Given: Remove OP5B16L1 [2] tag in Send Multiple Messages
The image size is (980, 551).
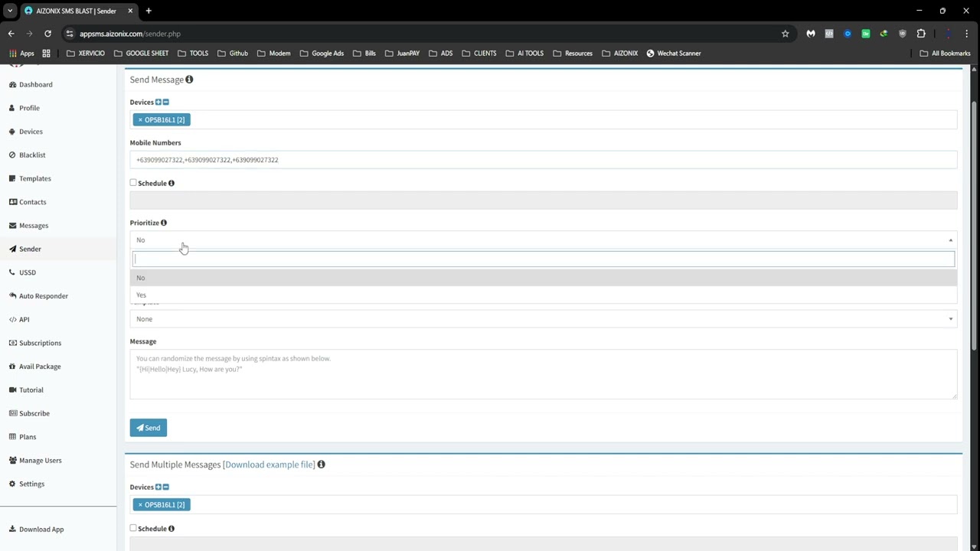Looking at the screenshot, I should (140, 504).
